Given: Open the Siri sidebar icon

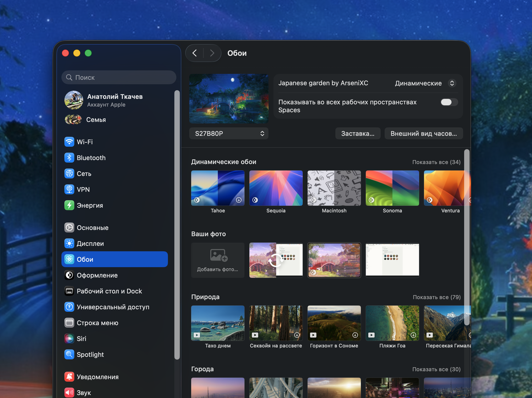Looking at the screenshot, I should pyautogui.click(x=69, y=339).
